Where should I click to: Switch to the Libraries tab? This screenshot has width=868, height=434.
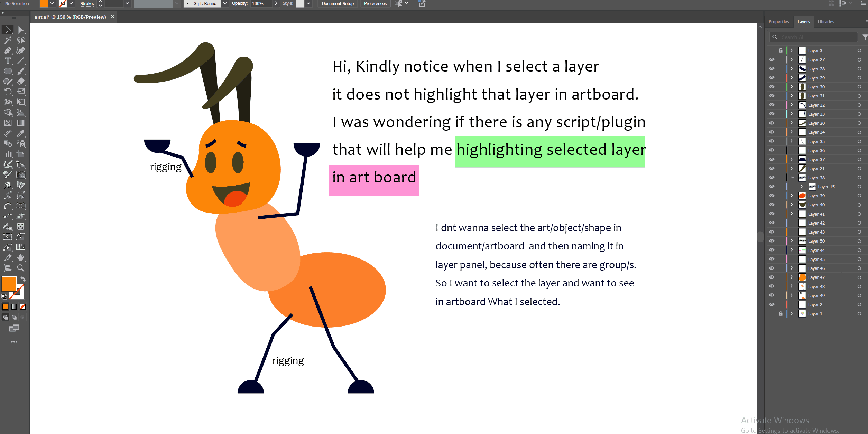[826, 22]
